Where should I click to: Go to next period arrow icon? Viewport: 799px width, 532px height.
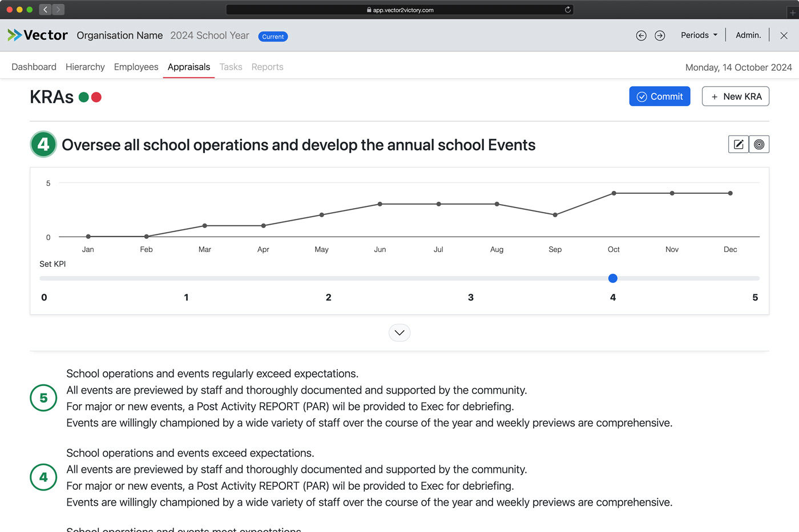pyautogui.click(x=660, y=35)
